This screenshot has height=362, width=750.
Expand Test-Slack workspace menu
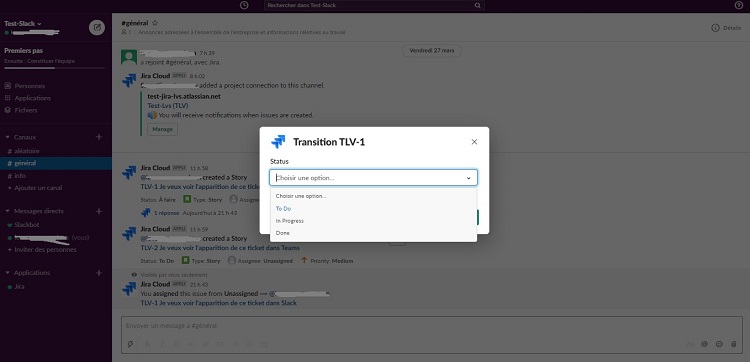click(x=23, y=23)
